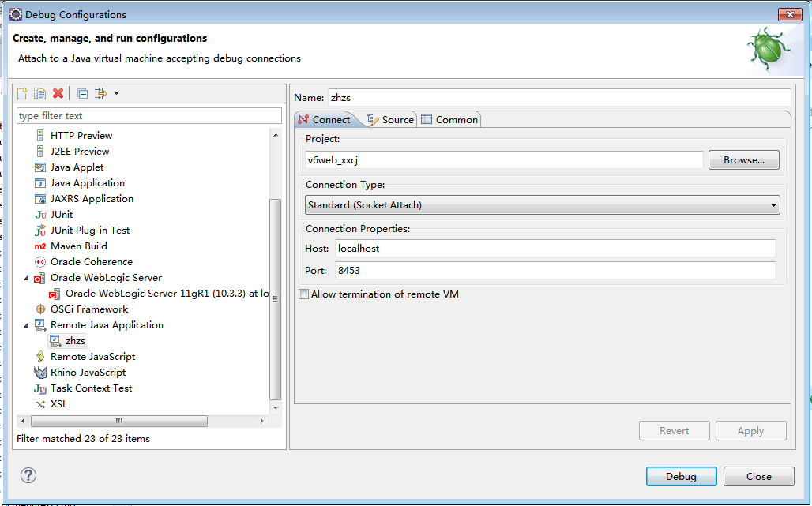This screenshot has width=812, height=506.
Task: Open the Connection Type dropdown
Action: click(542, 205)
